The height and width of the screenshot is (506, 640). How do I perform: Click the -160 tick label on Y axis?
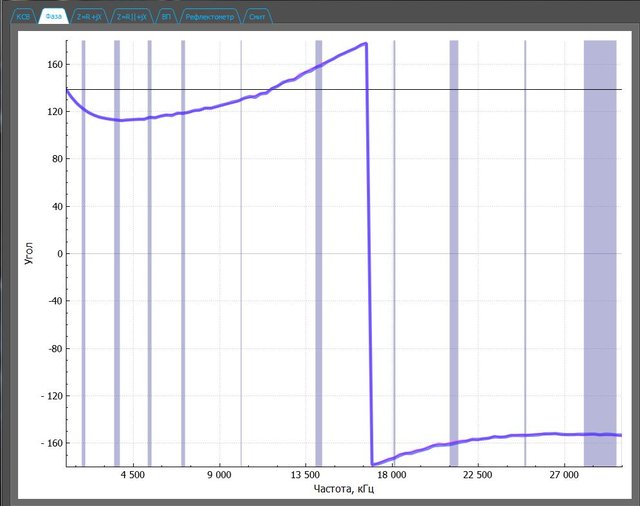click(x=50, y=443)
